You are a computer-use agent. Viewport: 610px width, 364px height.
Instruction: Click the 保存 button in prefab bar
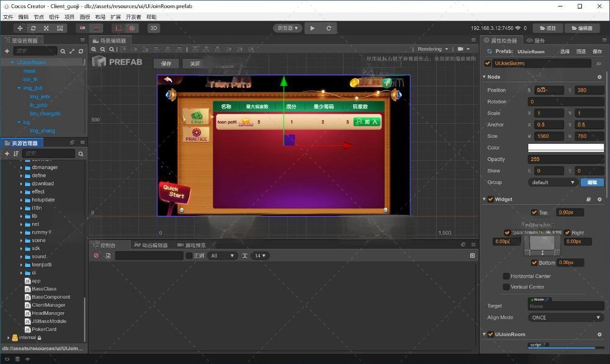coord(166,64)
